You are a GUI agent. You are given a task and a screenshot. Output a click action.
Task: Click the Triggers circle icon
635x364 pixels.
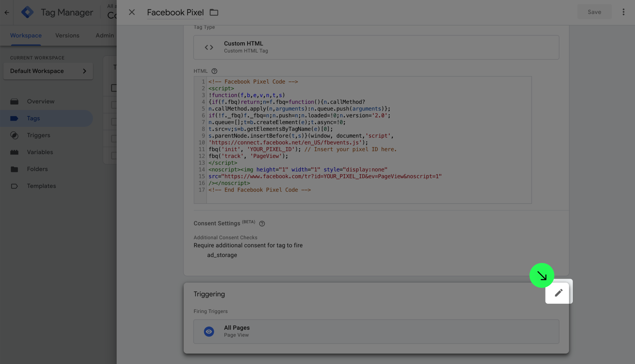point(14,135)
